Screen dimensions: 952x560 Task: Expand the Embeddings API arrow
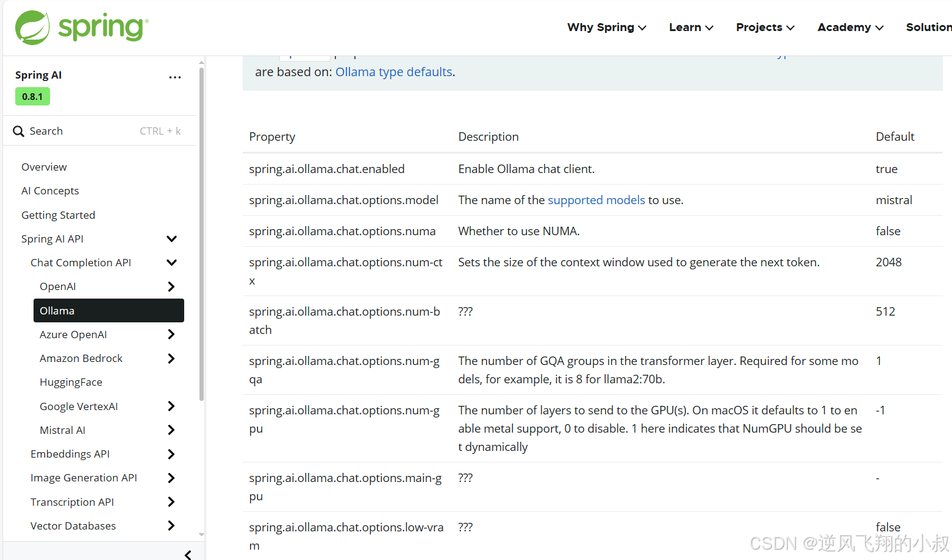tap(171, 454)
